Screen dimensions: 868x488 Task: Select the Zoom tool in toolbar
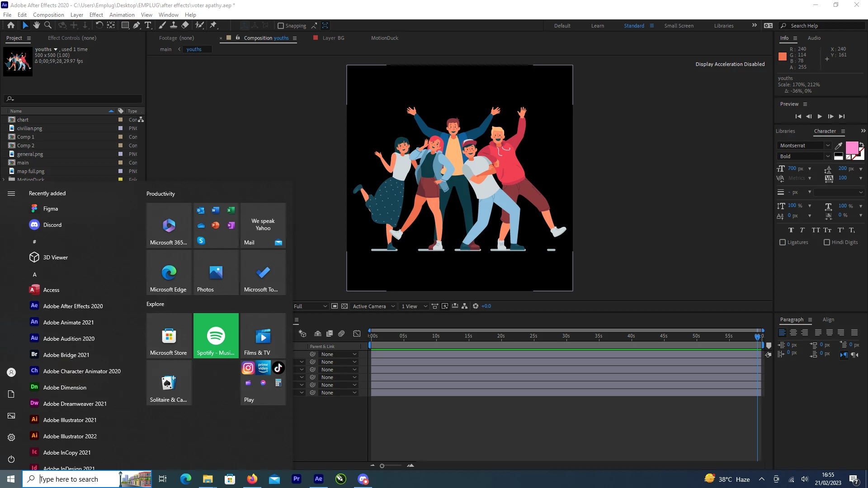coord(47,25)
